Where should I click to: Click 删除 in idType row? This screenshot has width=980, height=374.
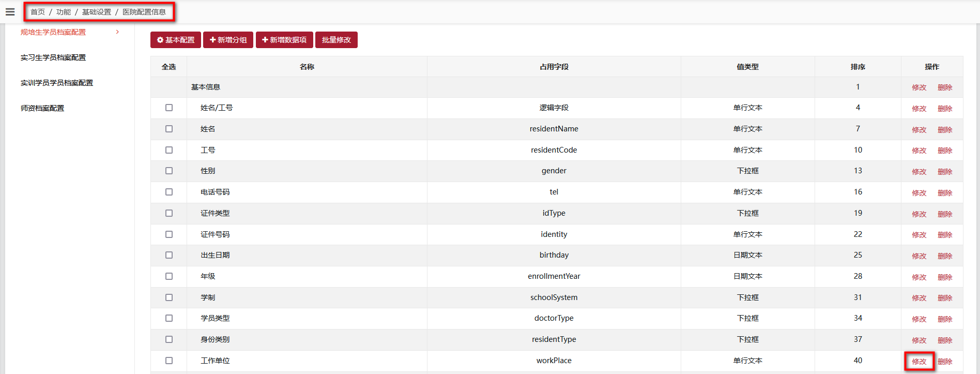945,214
